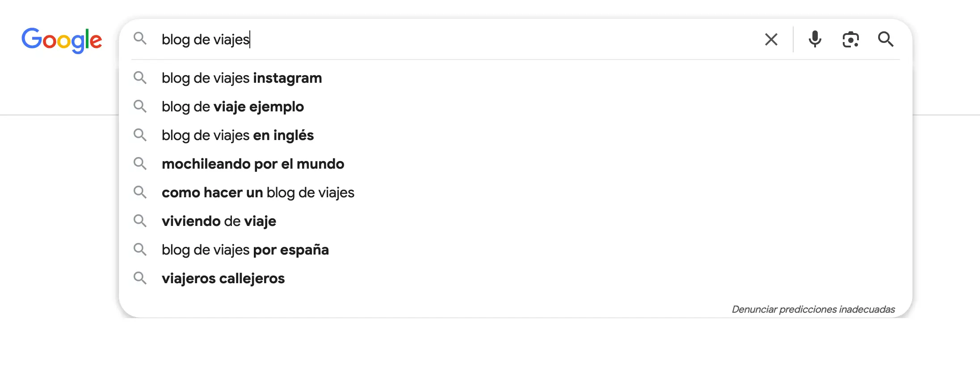Select 'viajeros callejeros' suggestion
The image size is (980, 391).
click(x=515, y=278)
